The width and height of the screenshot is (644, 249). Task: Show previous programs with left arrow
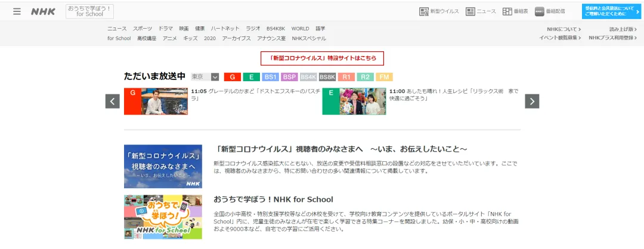pos(113,102)
